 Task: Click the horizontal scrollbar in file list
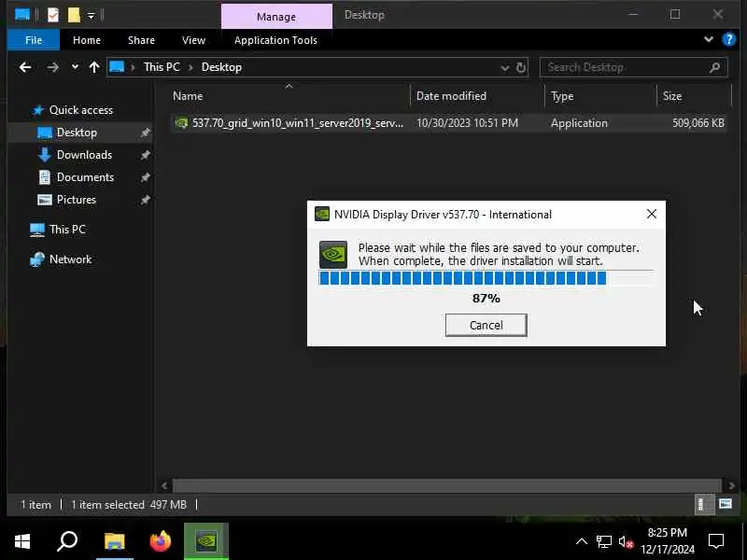click(446, 485)
